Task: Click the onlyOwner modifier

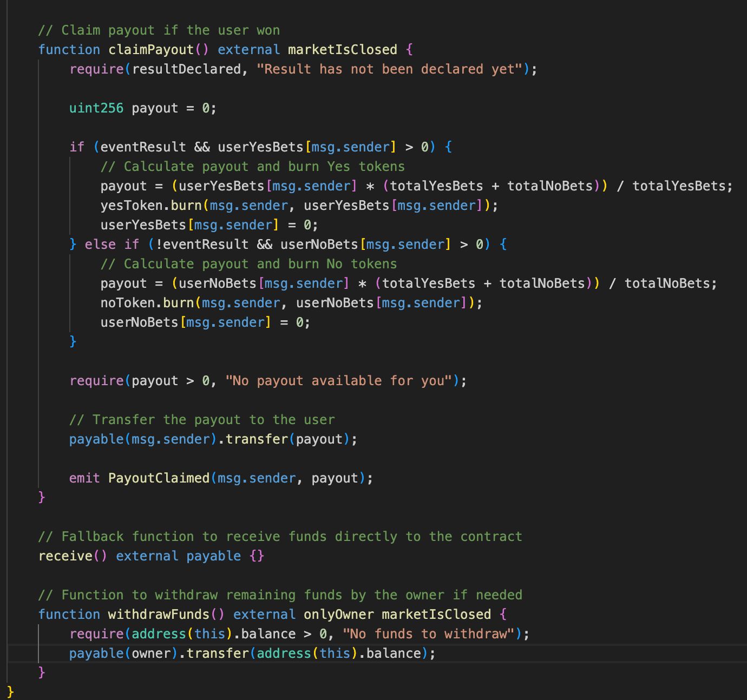Action: tap(339, 615)
